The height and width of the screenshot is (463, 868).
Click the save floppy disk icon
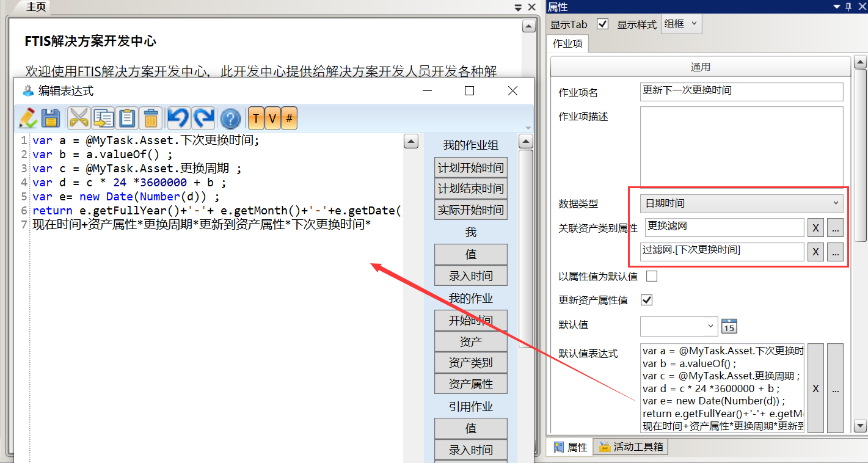tap(50, 118)
